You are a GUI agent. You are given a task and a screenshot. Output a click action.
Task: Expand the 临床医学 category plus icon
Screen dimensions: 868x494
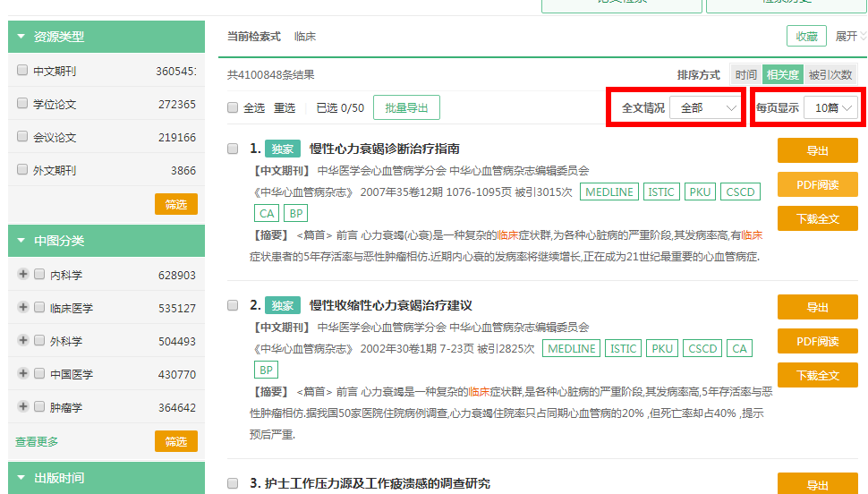click(x=23, y=308)
